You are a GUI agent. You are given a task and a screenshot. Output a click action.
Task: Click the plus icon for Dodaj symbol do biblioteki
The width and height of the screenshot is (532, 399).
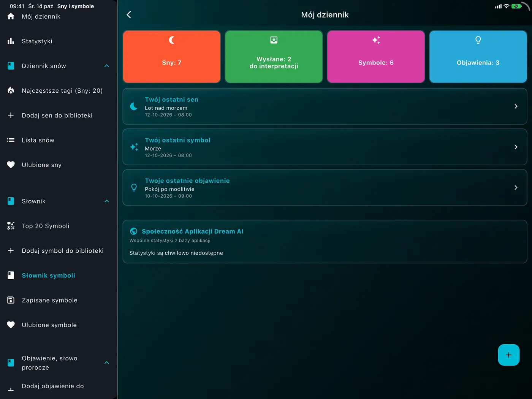coord(11,250)
